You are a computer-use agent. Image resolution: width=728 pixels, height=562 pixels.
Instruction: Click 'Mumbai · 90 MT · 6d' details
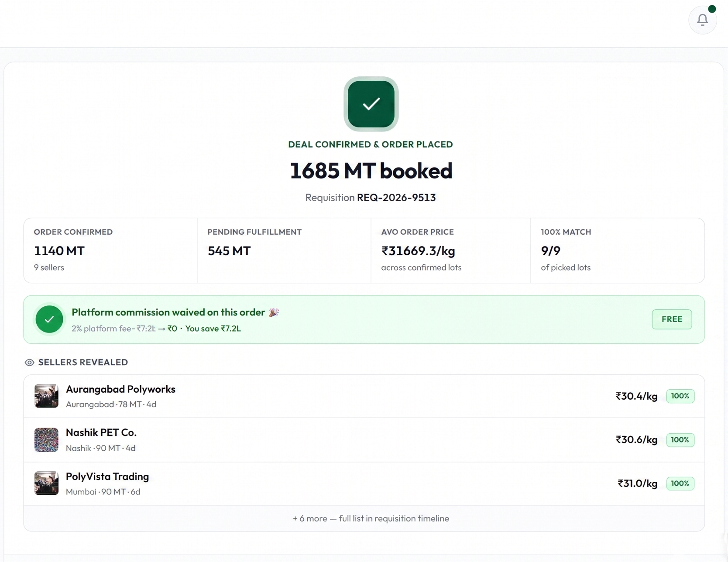tap(103, 492)
